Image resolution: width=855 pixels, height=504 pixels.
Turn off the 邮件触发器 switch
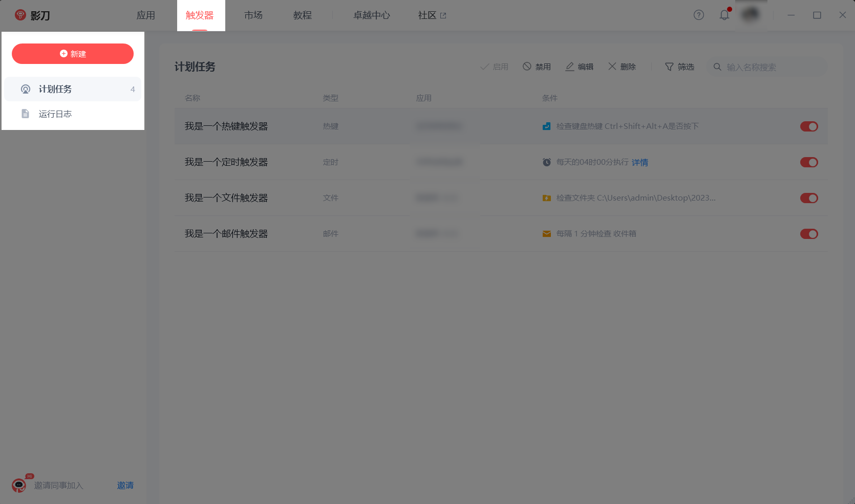point(809,234)
